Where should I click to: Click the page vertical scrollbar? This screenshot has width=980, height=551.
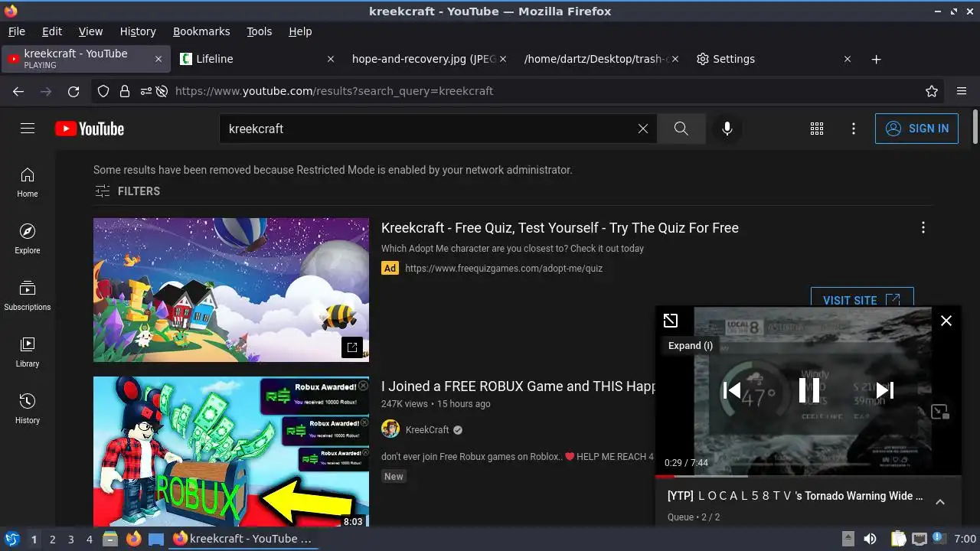tap(975, 126)
